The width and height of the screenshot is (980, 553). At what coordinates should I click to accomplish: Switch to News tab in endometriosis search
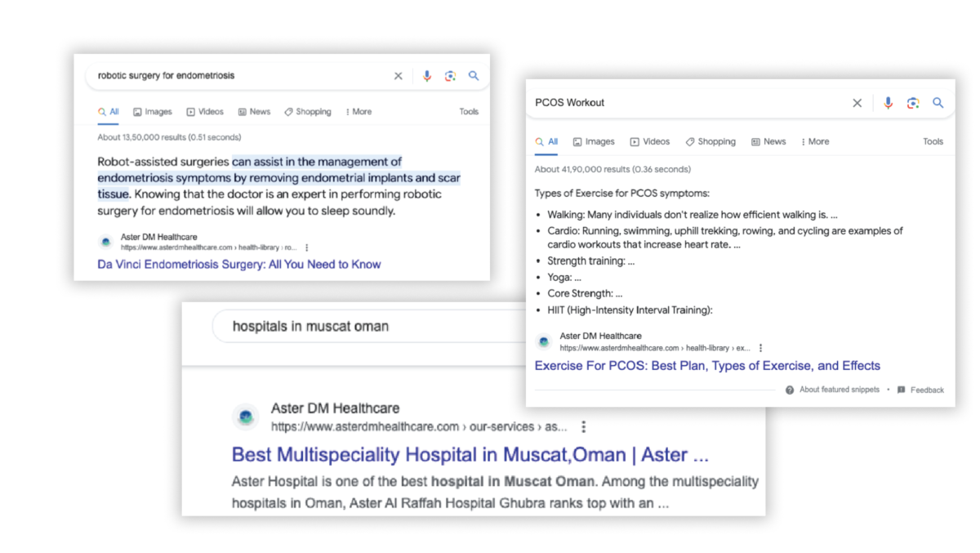tap(254, 112)
